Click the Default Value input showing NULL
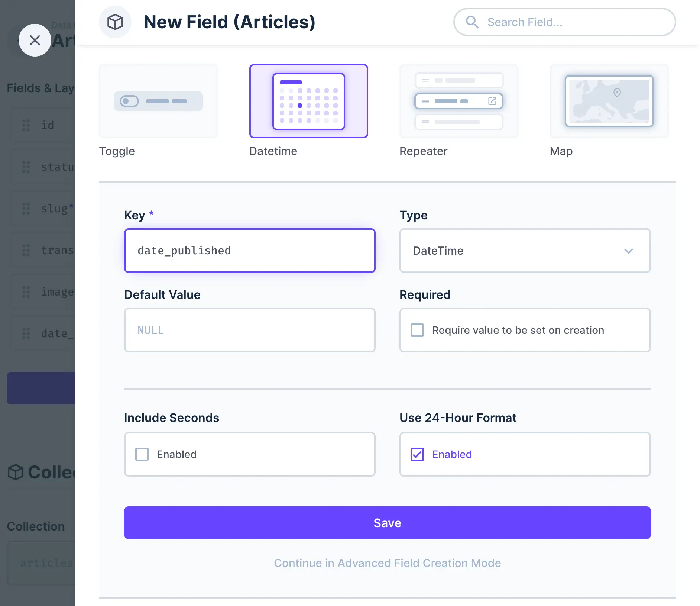Image resolution: width=700 pixels, height=606 pixels. 249,330
